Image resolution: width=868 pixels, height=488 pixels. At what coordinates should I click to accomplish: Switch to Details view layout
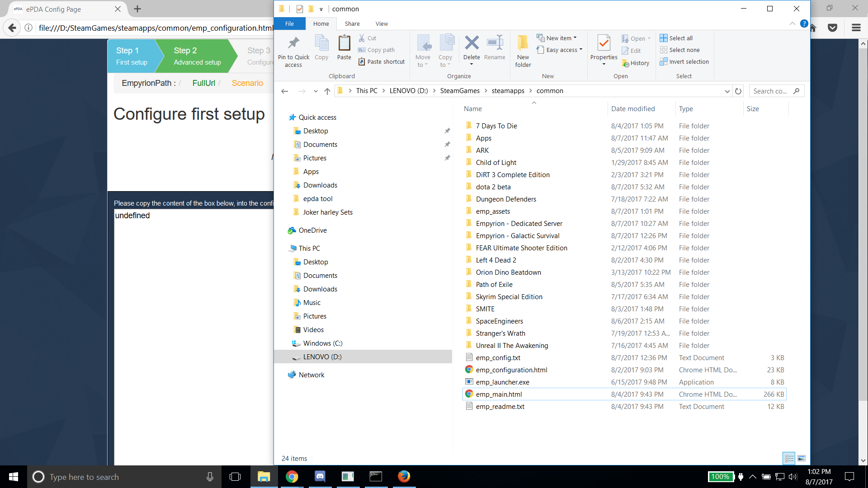(x=789, y=458)
